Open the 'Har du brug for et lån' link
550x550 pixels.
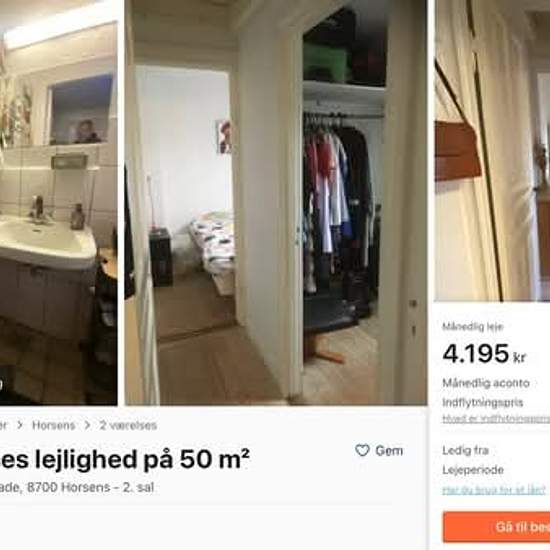click(494, 490)
